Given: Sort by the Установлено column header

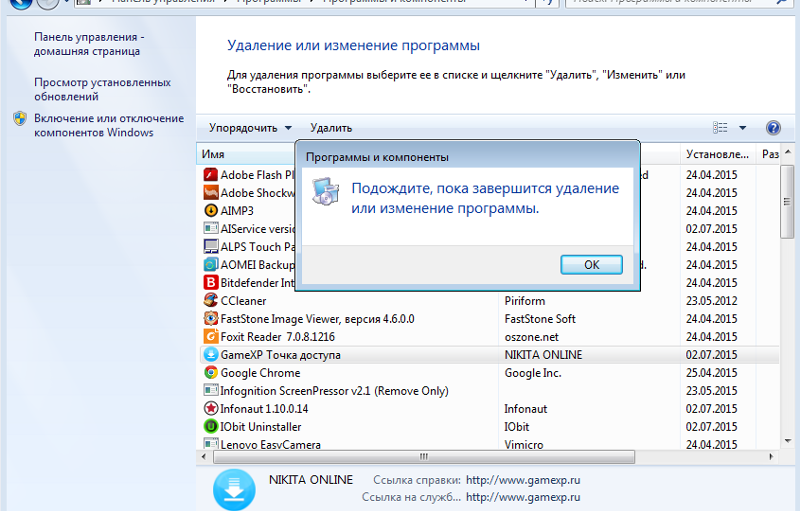Looking at the screenshot, I should tap(717, 154).
